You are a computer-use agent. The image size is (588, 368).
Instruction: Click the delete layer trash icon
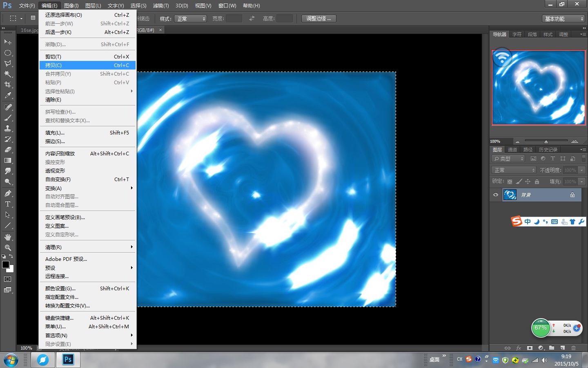click(x=574, y=348)
